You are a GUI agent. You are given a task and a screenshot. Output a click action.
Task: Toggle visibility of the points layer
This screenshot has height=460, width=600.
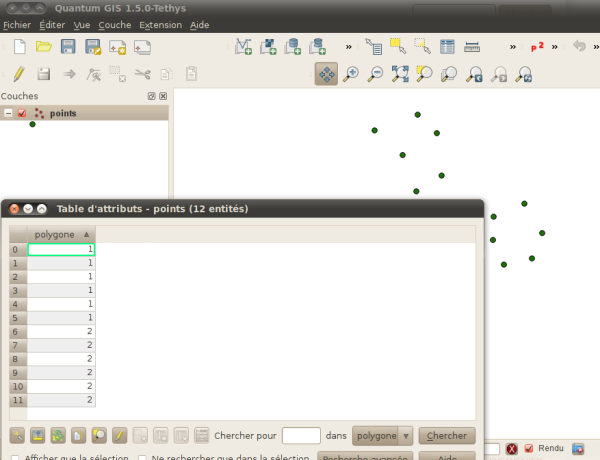pos(22,114)
